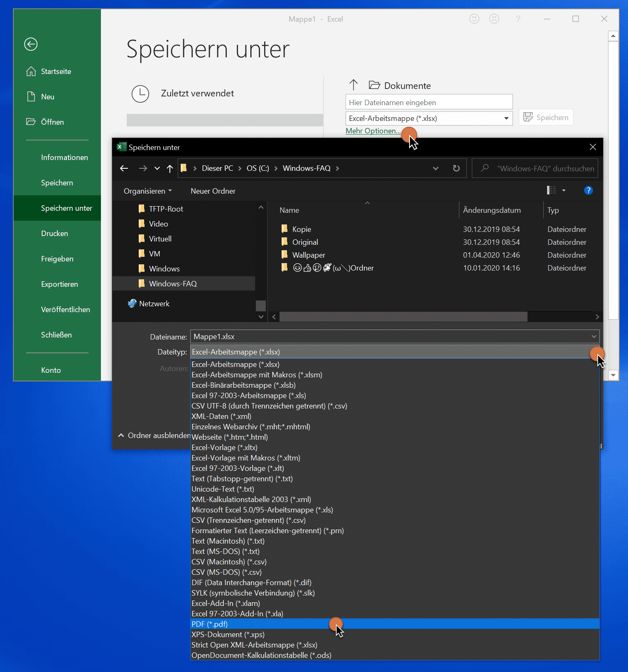The width and height of the screenshot is (628, 672).
Task: Select Netzwerk in the navigation tree
Action: 149,304
